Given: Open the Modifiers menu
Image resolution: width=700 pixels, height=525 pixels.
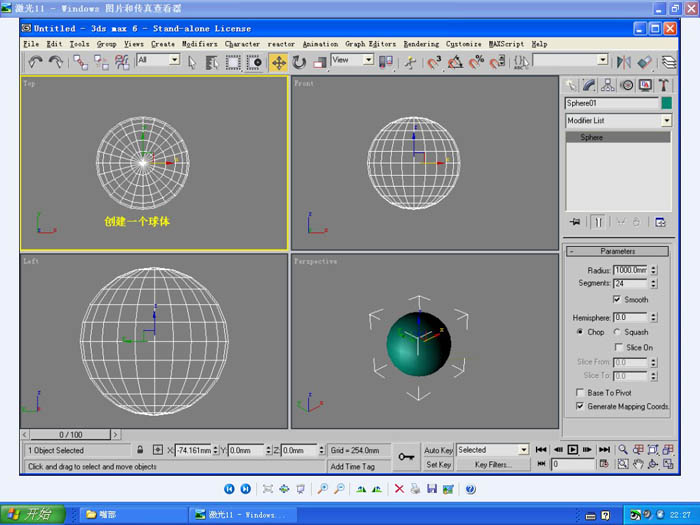Looking at the screenshot, I should click(199, 44).
